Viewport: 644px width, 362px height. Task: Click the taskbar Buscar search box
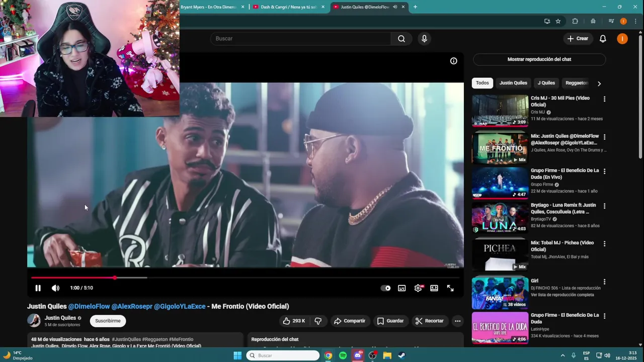coord(283,355)
